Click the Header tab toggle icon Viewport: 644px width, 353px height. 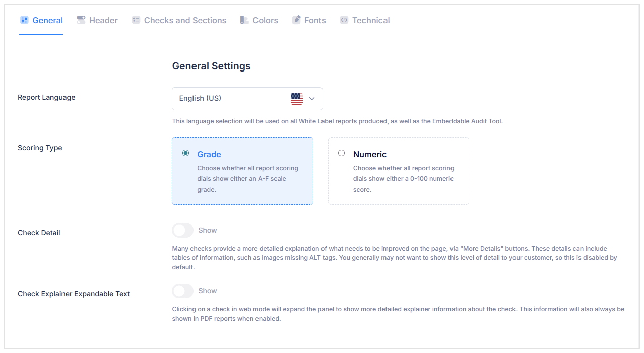click(81, 20)
